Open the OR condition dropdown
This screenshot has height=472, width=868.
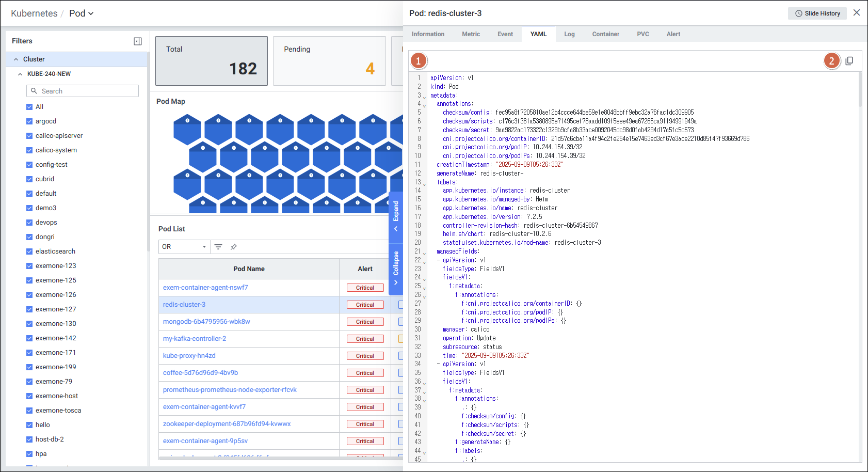[184, 247]
